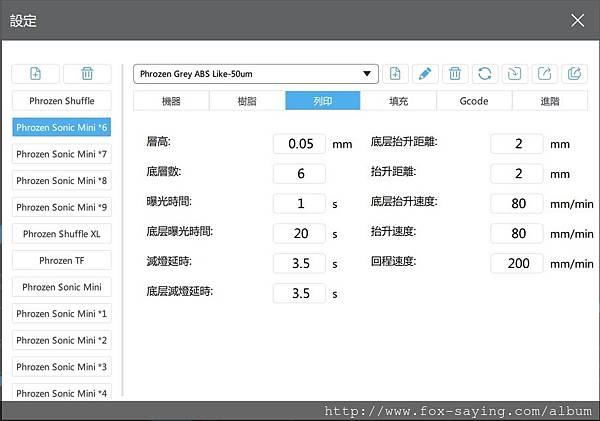
Task: Click the 底层抬升速度: label text
Action: pos(404,201)
